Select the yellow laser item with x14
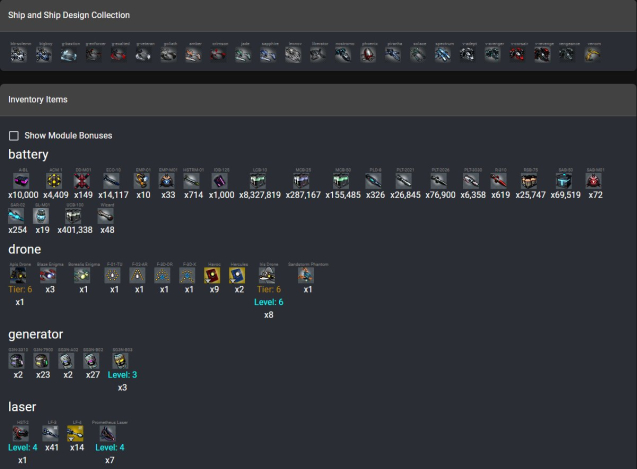Screen dimensions: 637x469 75,433
